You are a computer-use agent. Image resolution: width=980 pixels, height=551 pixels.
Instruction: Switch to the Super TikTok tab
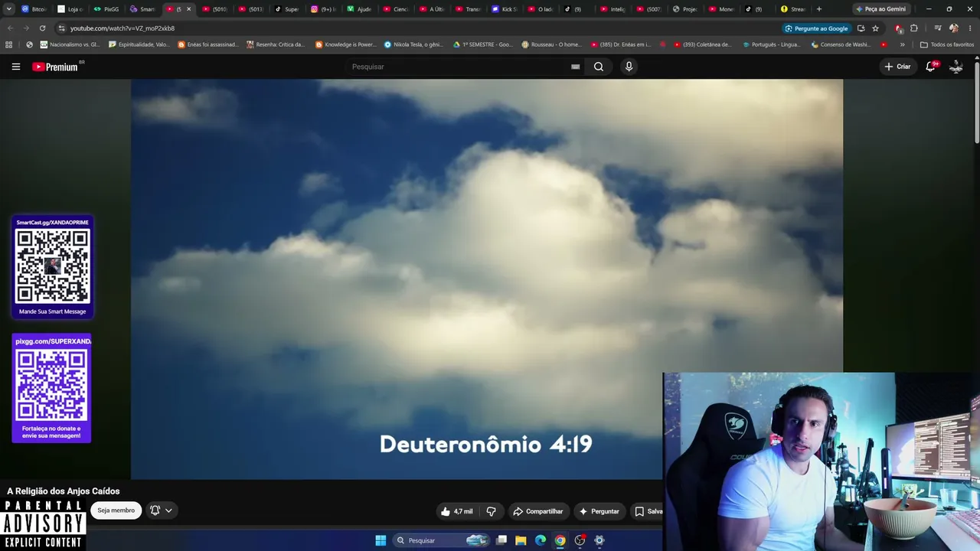click(x=287, y=9)
